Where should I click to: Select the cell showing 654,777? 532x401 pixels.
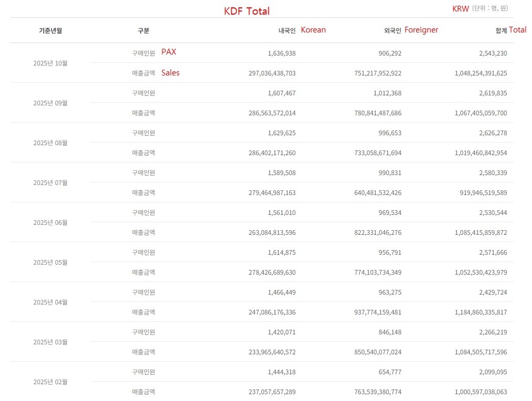(389, 372)
